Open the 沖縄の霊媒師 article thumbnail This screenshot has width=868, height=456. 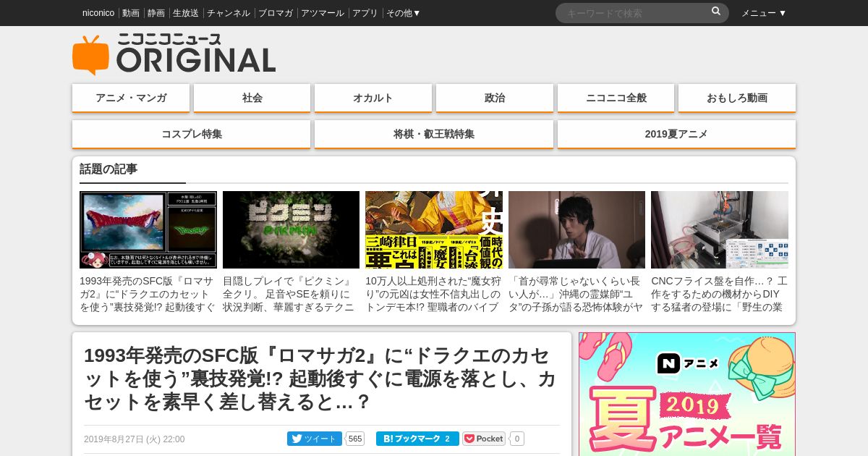tap(576, 229)
